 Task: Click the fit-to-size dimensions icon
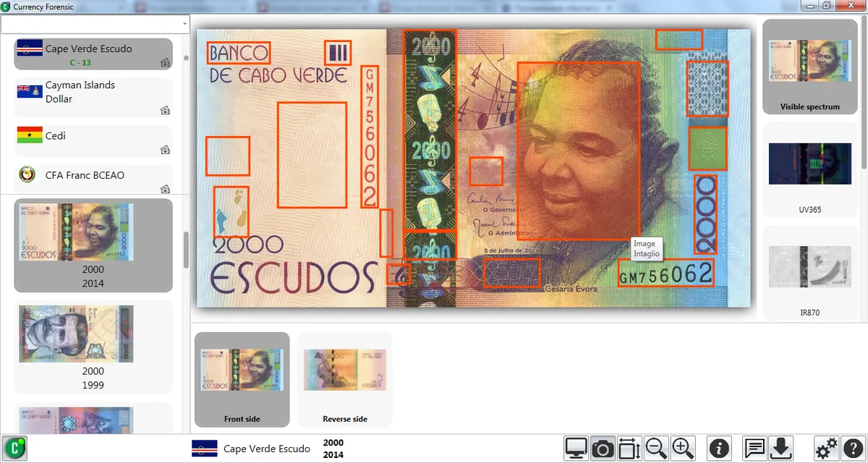629,449
